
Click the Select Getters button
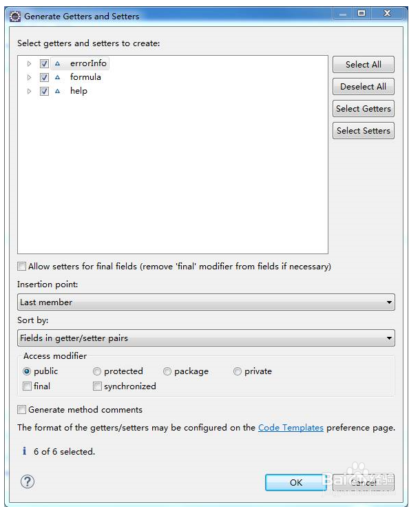click(x=363, y=109)
